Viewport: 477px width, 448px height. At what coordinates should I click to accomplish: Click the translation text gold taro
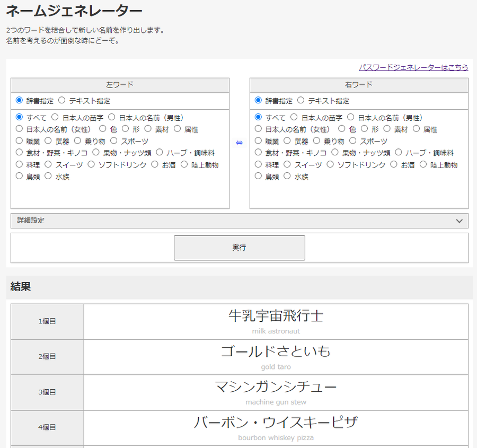276,367
